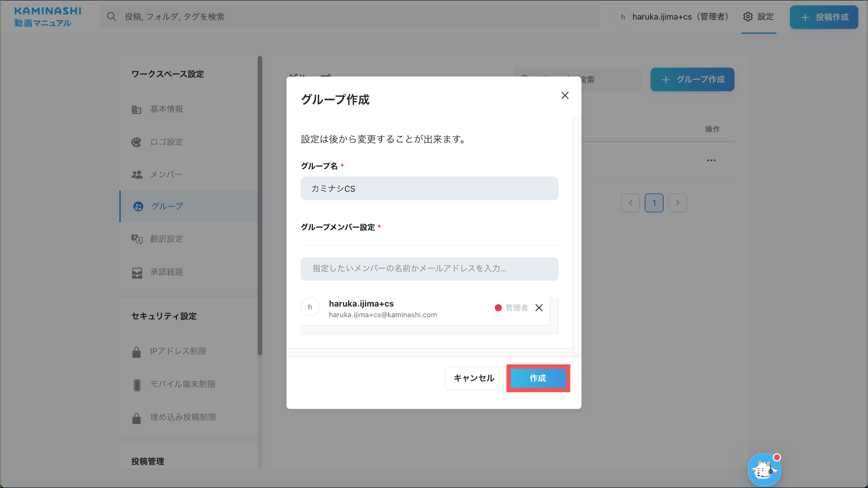Screen dimensions: 868x488
Task: Click the キャンセル button
Action: coord(474,378)
